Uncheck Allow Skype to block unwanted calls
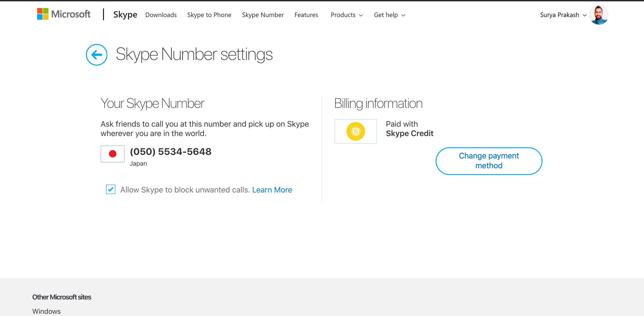Image resolution: width=644 pixels, height=316 pixels. [x=110, y=189]
